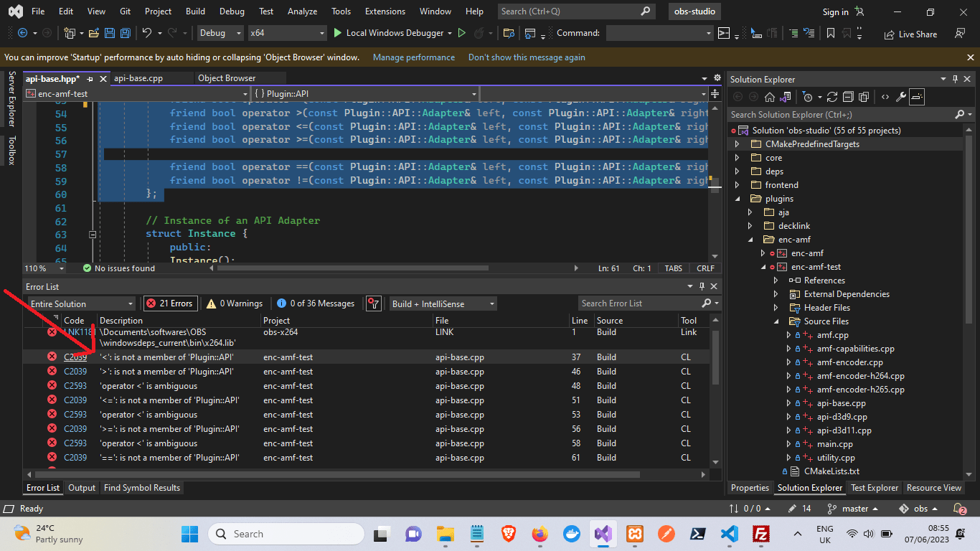Image resolution: width=980 pixels, height=551 pixels.
Task: Open the Server Explorer side tab
Action: (11, 99)
